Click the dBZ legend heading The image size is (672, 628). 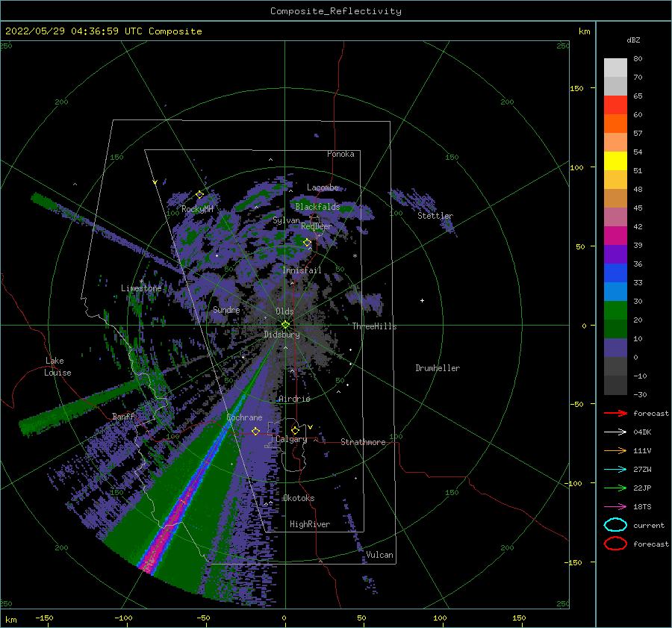[x=633, y=40]
